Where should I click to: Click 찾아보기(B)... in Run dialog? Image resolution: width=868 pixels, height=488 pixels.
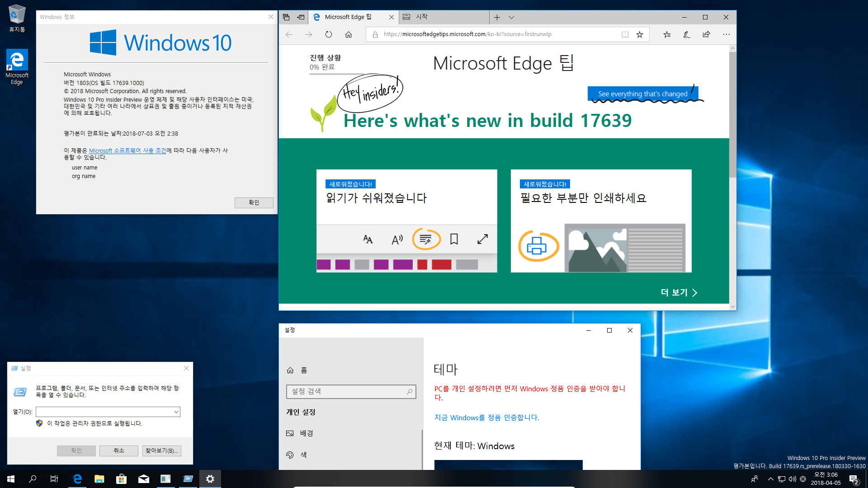[161, 450]
